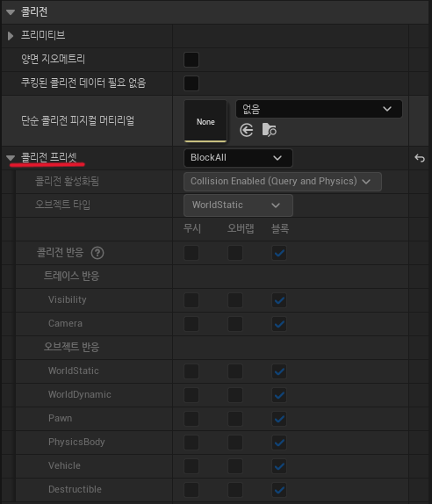
Task: Click the 오브젝트 반응 heading
Action: pos(72,347)
